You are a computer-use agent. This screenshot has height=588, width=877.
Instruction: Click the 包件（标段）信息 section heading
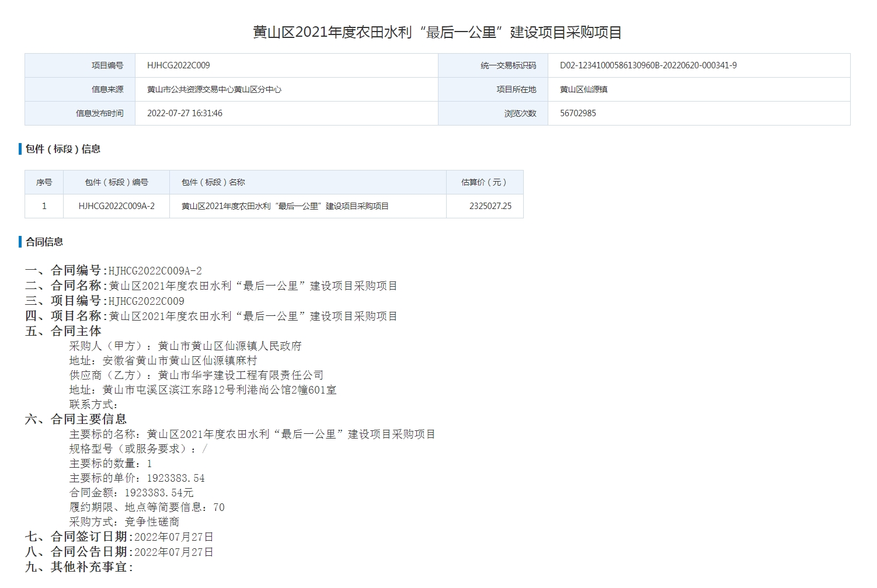coord(62,149)
